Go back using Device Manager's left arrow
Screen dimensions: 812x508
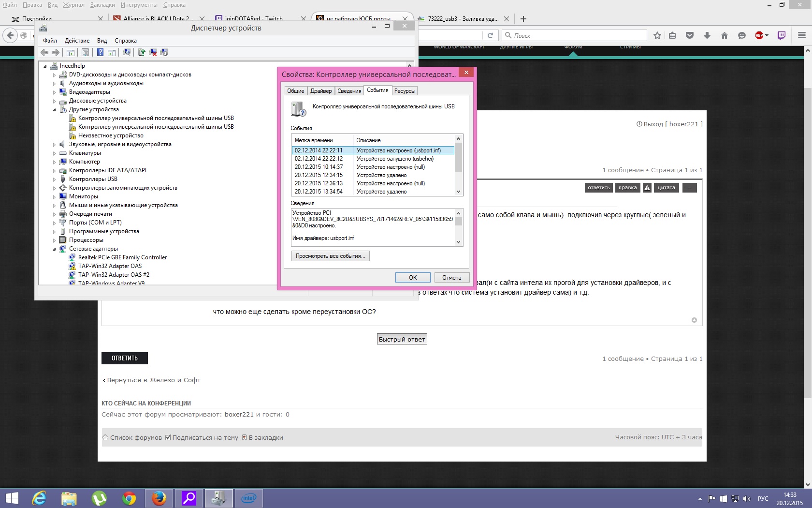pyautogui.click(x=44, y=52)
